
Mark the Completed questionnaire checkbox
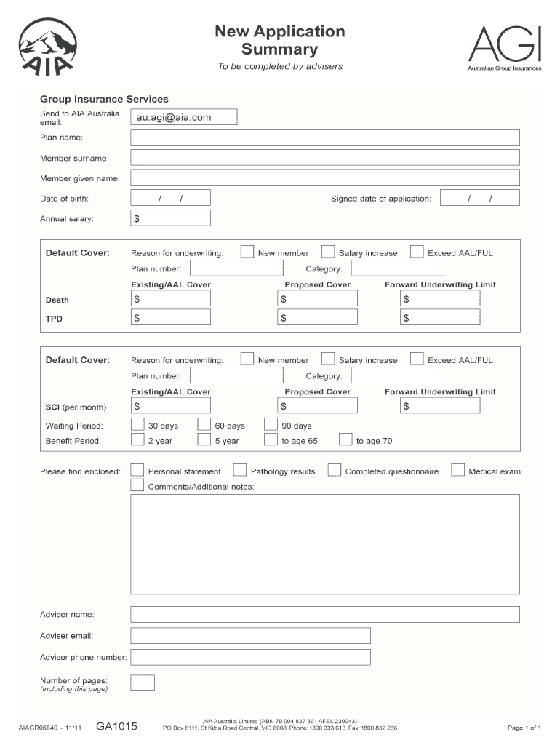tap(335, 471)
